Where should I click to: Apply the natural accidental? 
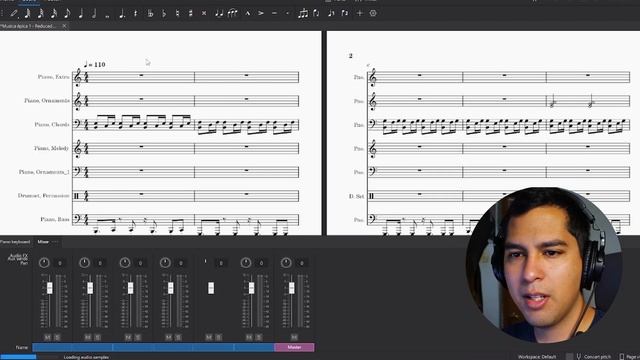[x=177, y=13]
